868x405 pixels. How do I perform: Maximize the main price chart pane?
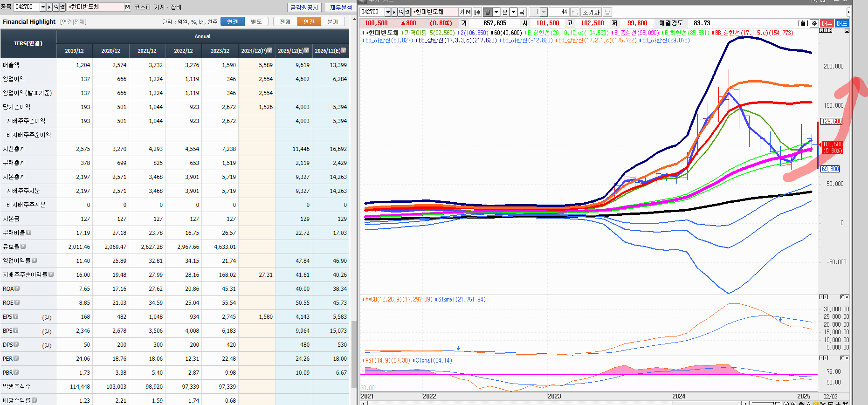tap(847, 30)
